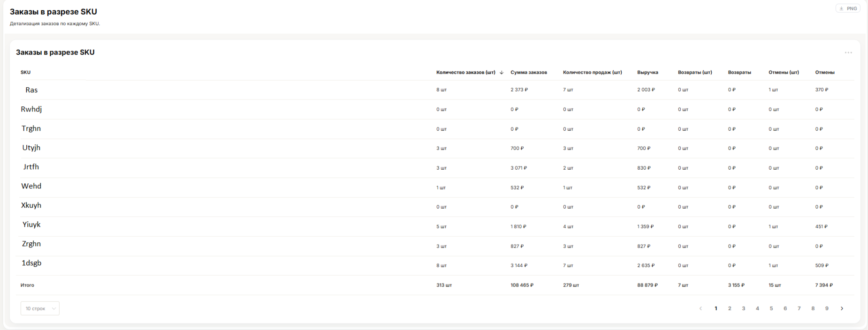
Task: Sort by the SKU column header
Action: coord(25,72)
